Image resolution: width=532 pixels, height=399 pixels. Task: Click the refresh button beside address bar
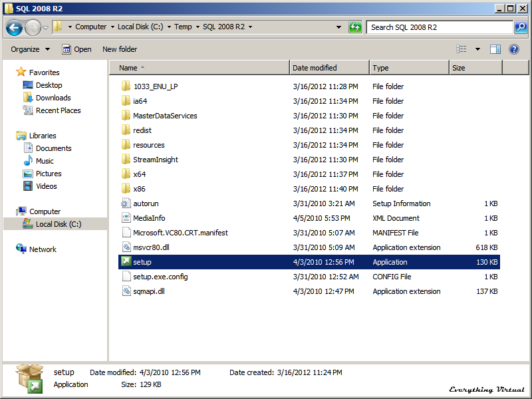pyautogui.click(x=355, y=27)
